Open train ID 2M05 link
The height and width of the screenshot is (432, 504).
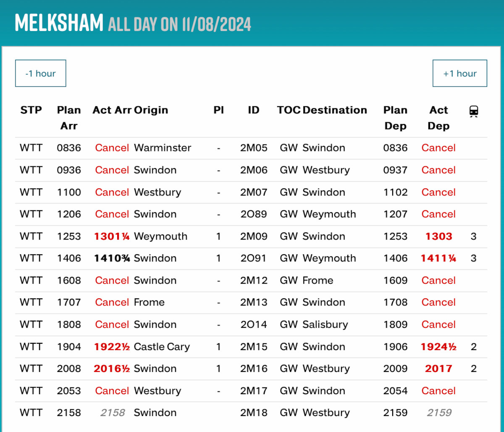pyautogui.click(x=254, y=148)
